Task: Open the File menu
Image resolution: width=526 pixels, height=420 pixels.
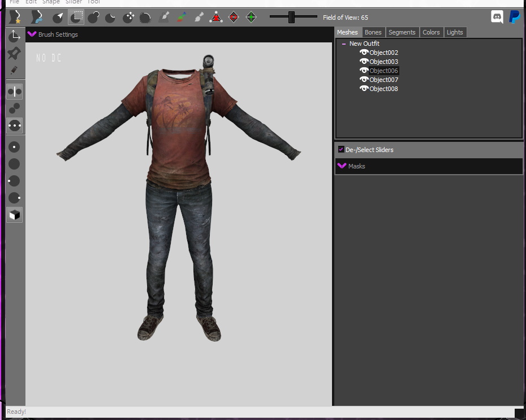Action: coord(14,2)
